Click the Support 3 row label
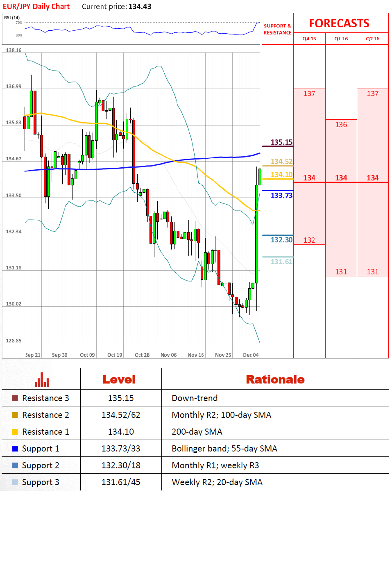The width and height of the screenshot is (392, 561). pyautogui.click(x=41, y=482)
